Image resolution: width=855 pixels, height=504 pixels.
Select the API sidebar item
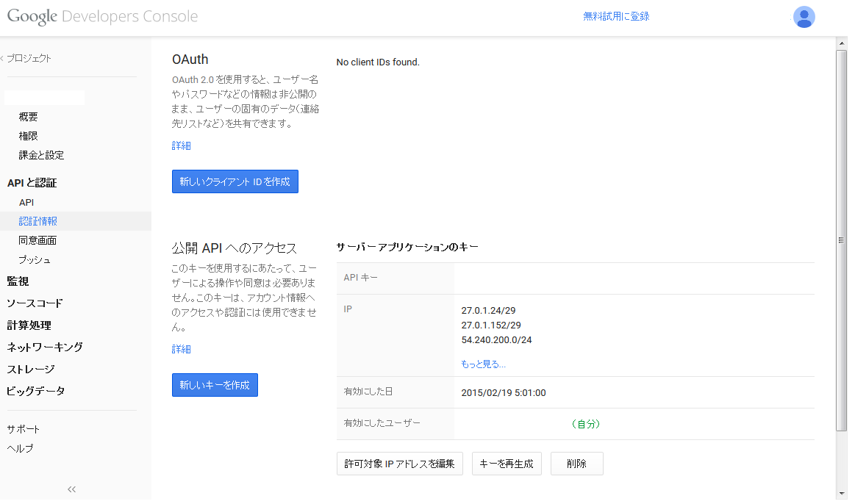pyautogui.click(x=26, y=202)
